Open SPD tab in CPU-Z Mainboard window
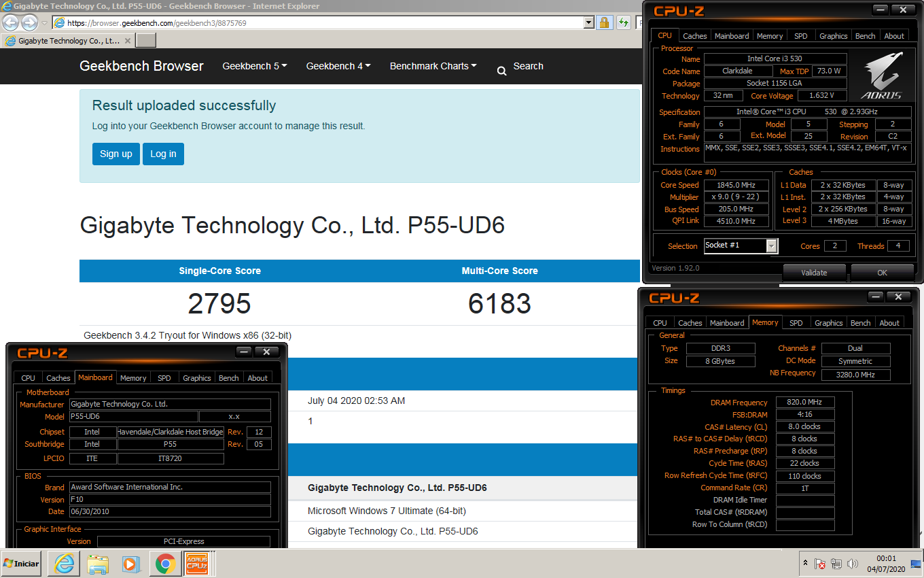Viewport: 924px width, 578px height. click(x=164, y=378)
